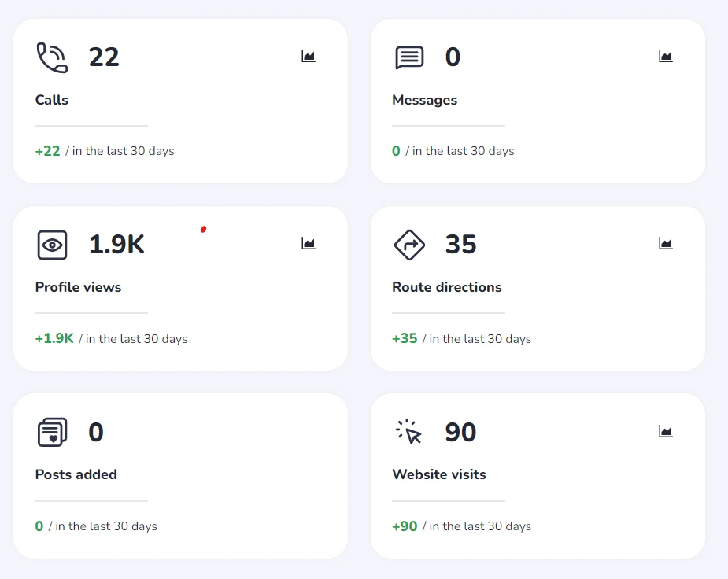The height and width of the screenshot is (579, 728).
Task: Click the phone icon on Calls card
Action: click(52, 57)
